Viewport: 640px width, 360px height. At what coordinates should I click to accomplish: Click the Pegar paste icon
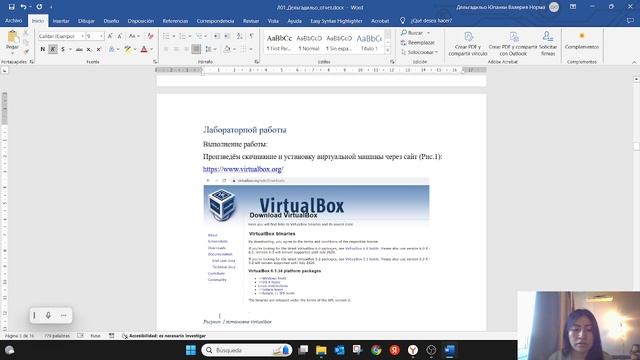[12, 37]
